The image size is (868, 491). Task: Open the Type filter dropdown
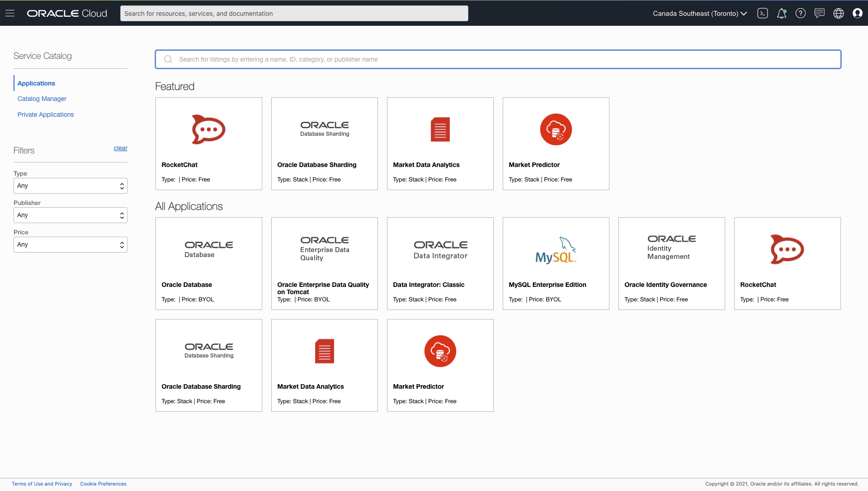click(70, 186)
